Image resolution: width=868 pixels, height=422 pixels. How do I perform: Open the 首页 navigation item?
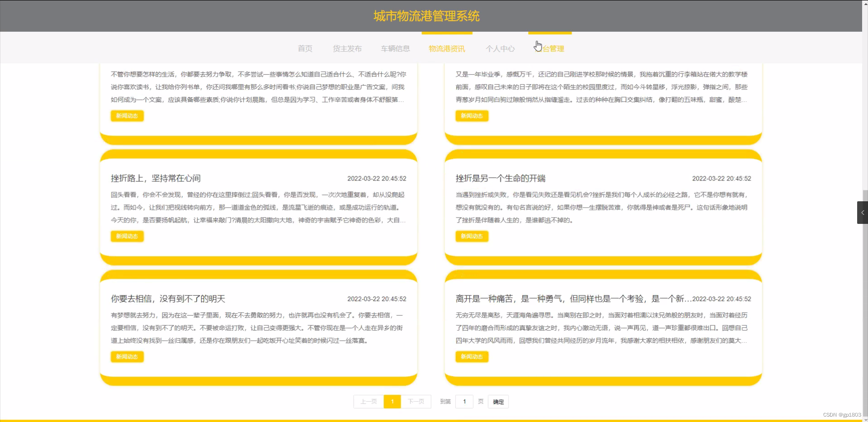305,48
